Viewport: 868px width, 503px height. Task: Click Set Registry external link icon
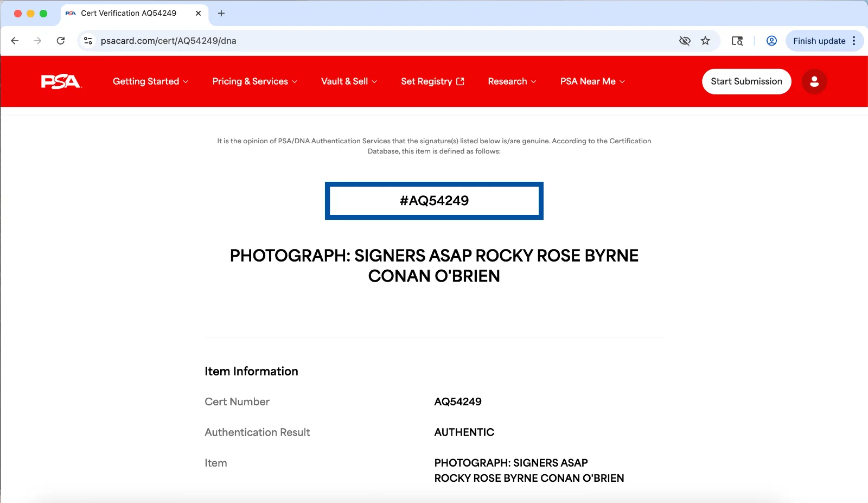click(461, 81)
